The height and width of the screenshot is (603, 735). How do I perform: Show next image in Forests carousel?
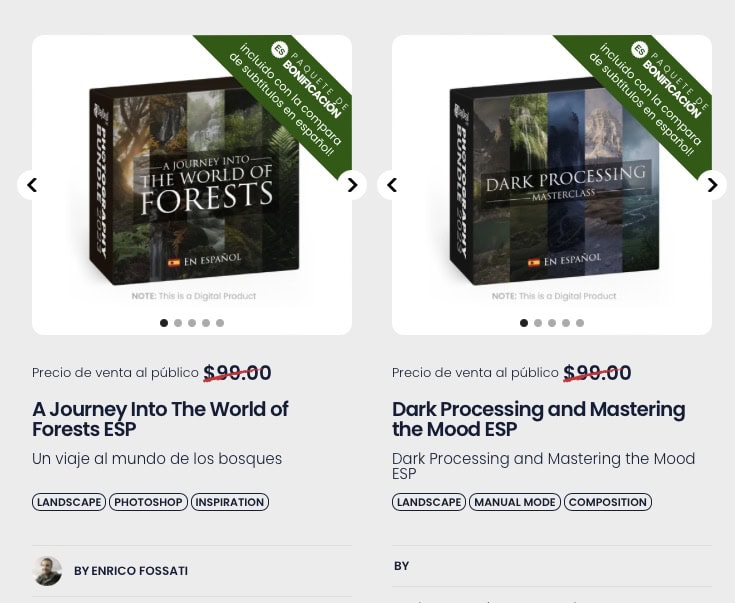pos(352,185)
